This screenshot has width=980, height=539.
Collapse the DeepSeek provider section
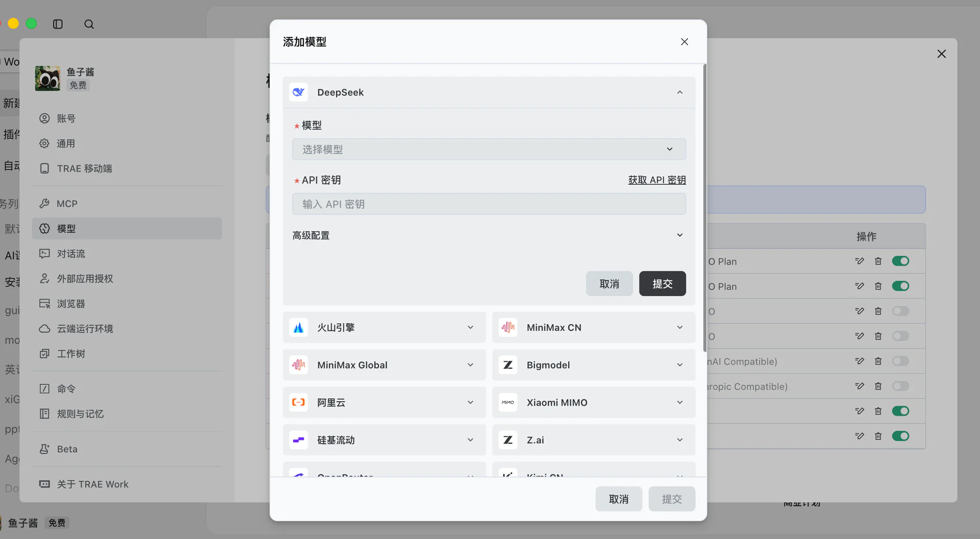[x=680, y=92]
